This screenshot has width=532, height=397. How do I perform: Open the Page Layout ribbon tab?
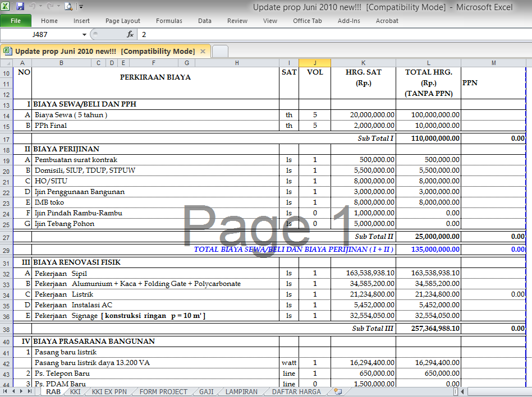point(122,21)
